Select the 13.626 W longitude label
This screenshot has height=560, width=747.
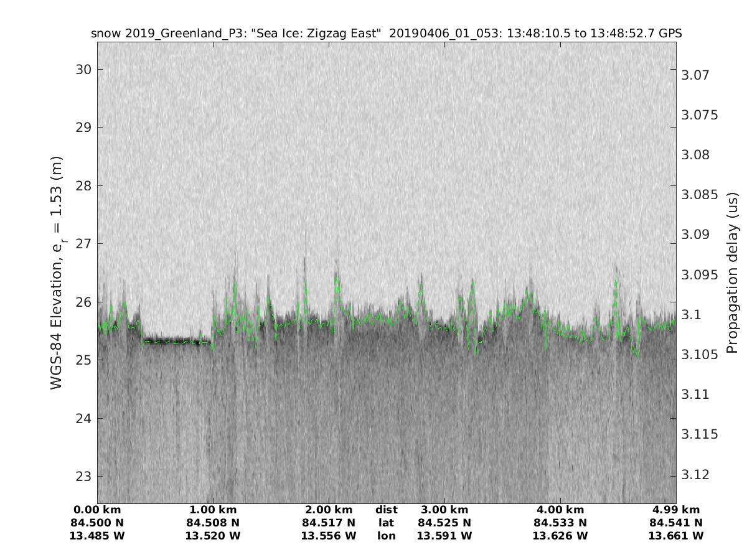(x=560, y=536)
